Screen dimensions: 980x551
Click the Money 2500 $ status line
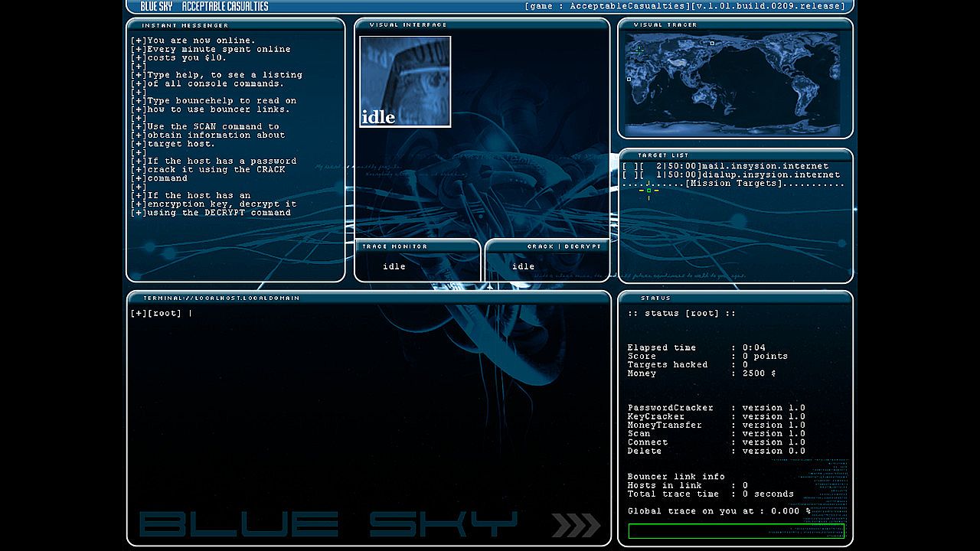click(701, 373)
